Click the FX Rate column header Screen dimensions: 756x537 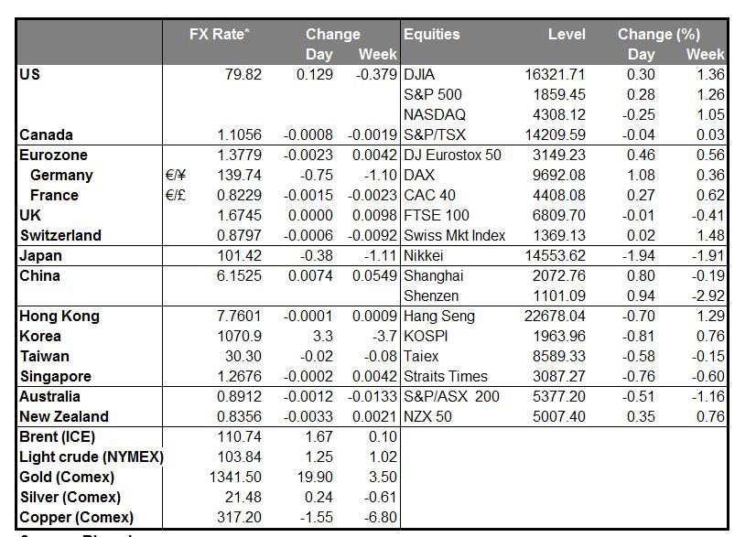[220, 35]
